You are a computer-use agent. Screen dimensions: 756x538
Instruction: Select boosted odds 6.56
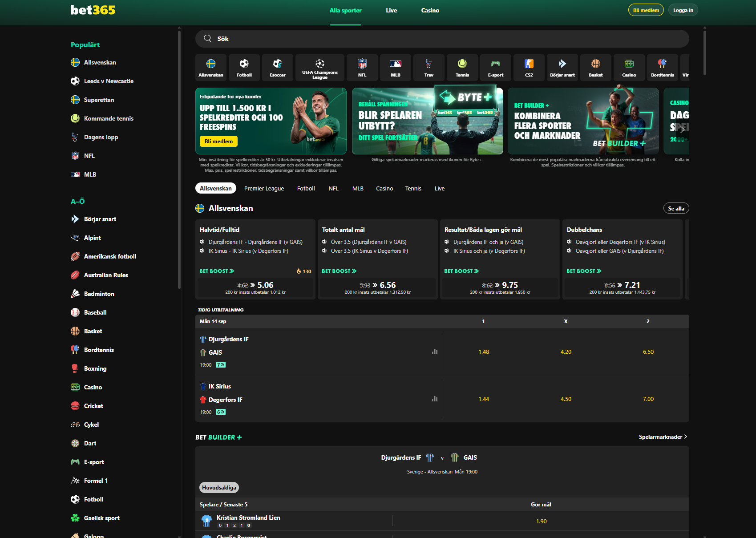point(378,287)
